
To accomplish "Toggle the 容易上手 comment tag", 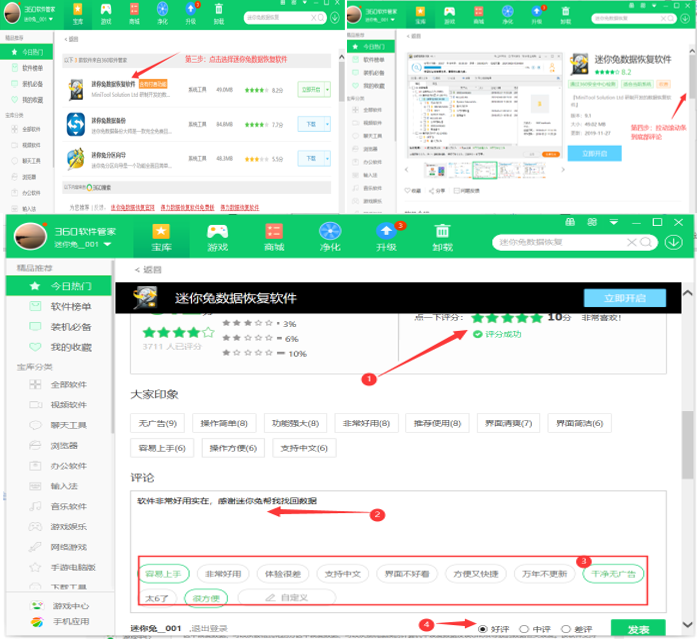I will 163,574.
